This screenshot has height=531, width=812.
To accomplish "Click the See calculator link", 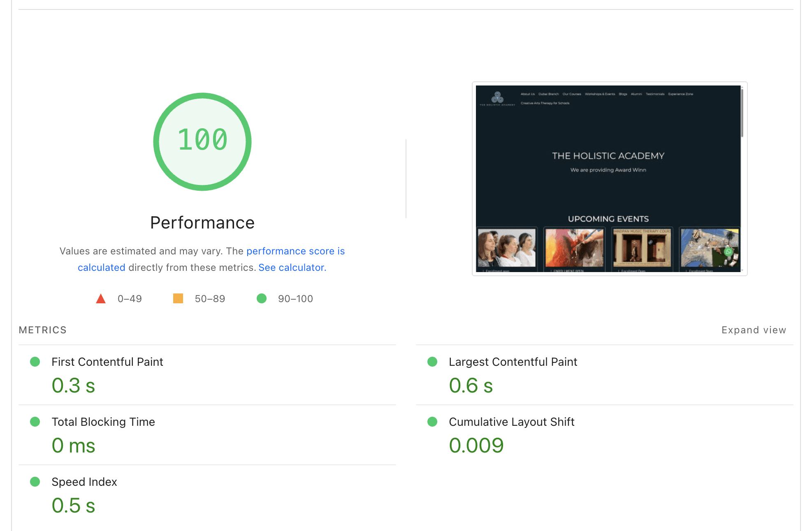I will pyautogui.click(x=291, y=267).
